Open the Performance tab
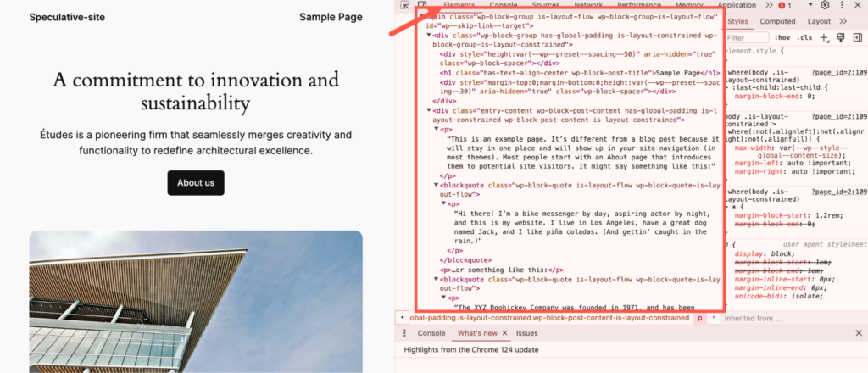This screenshot has height=373, width=868. [x=639, y=5]
